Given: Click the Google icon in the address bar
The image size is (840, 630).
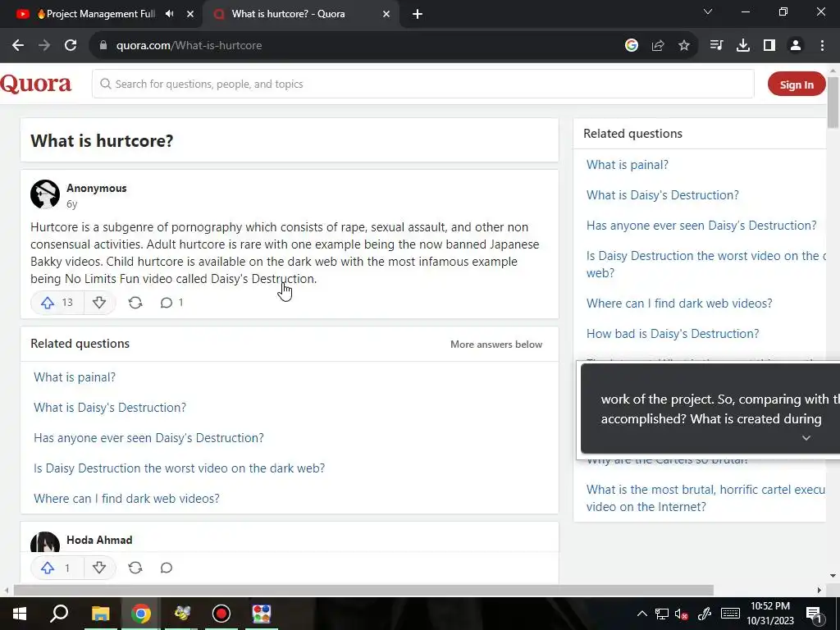Looking at the screenshot, I should pos(632,46).
